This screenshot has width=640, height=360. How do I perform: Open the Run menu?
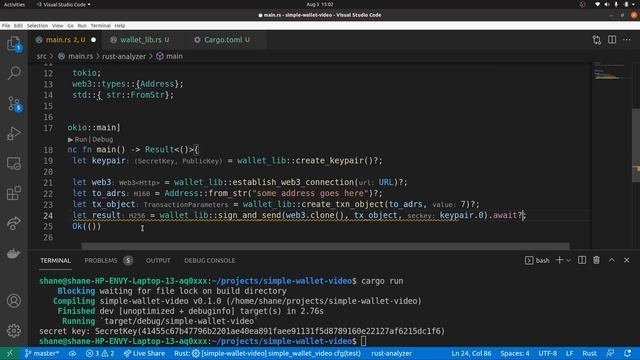point(82,25)
